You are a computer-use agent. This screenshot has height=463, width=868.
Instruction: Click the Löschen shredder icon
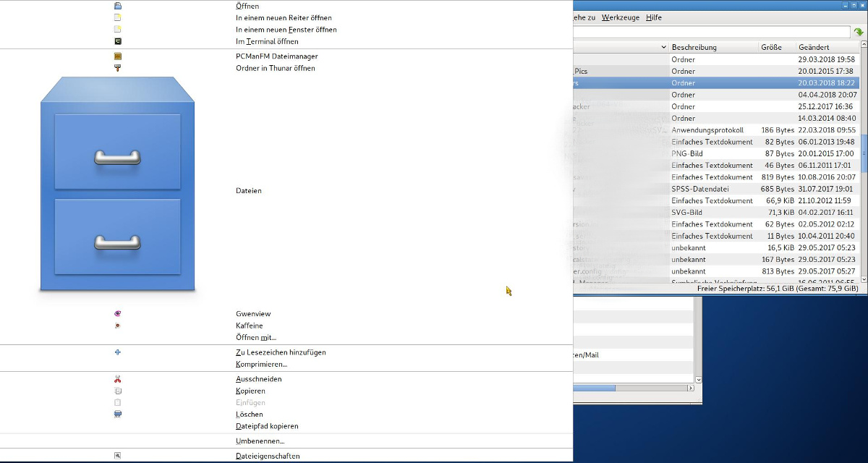pos(118,415)
